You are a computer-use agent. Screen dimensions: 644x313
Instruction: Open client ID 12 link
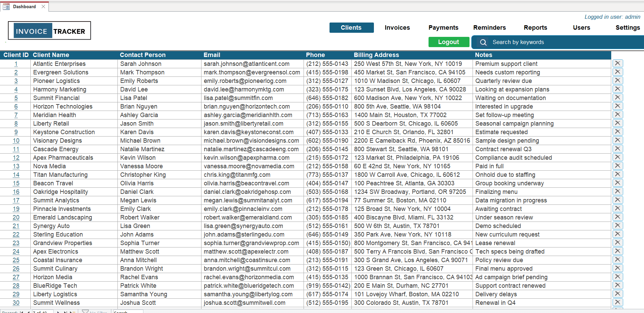click(16, 158)
